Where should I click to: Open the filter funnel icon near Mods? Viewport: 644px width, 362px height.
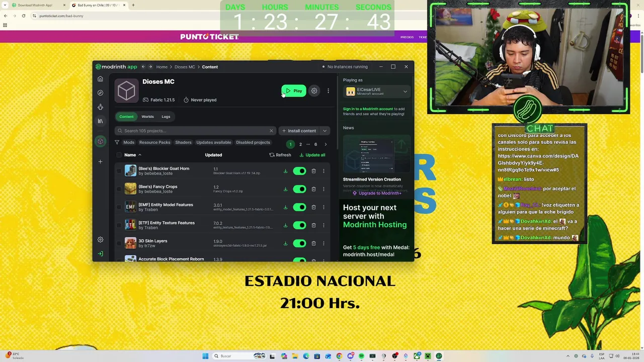(117, 142)
